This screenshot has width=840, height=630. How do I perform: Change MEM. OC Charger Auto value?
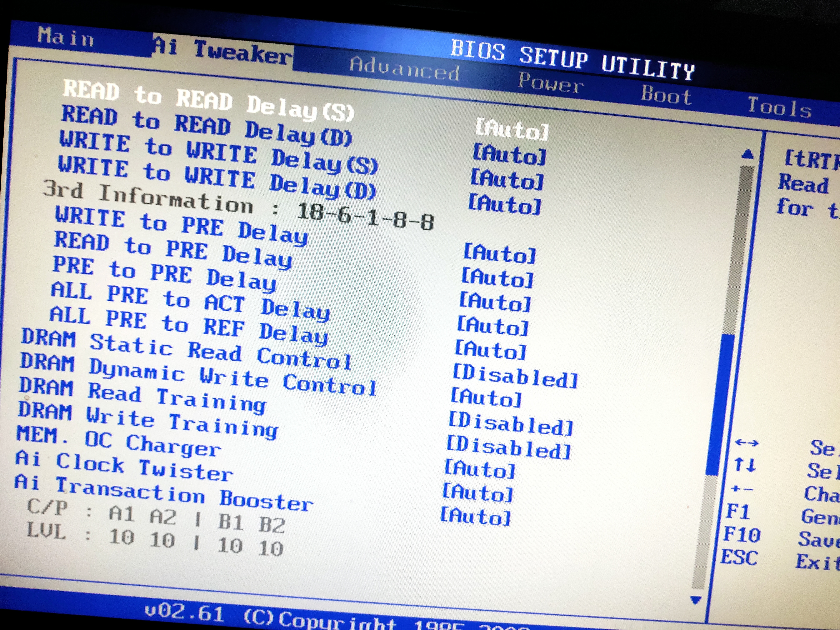click(x=480, y=469)
